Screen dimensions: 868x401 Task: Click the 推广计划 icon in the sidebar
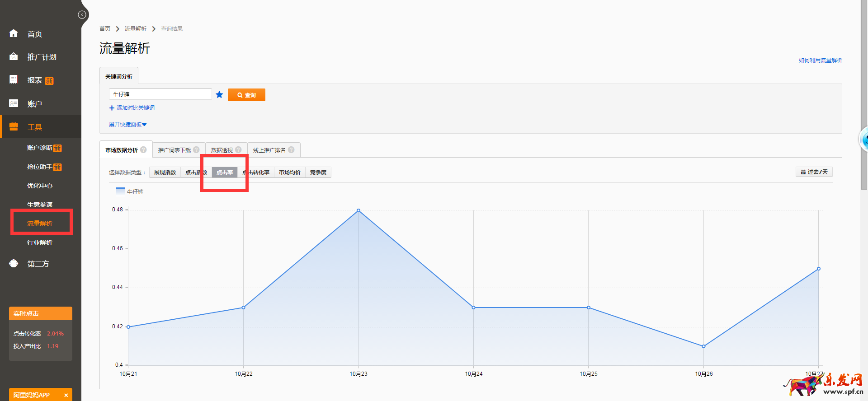point(14,56)
